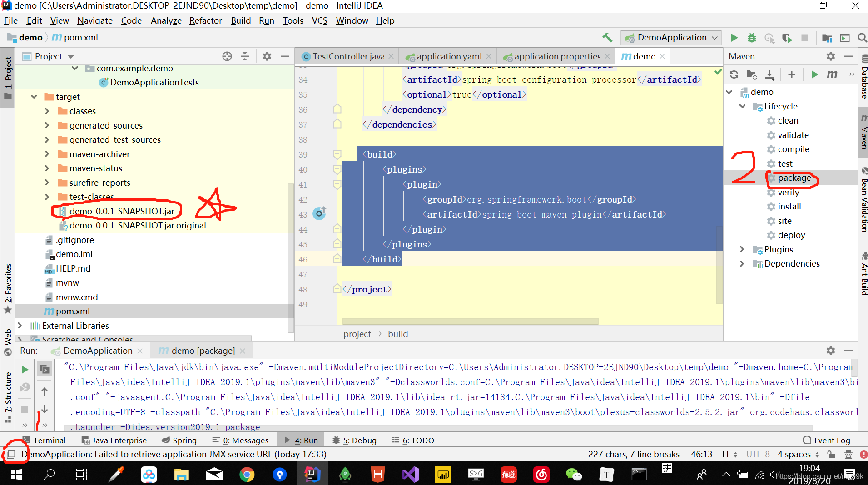
Task: Open the Build menu
Action: pos(241,20)
